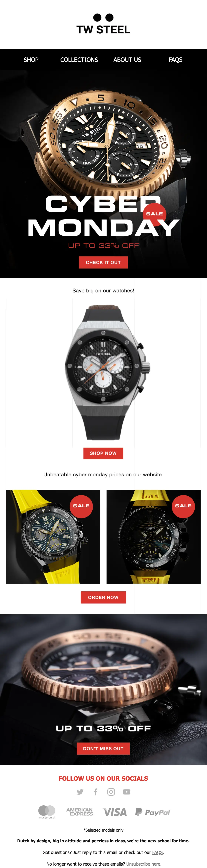Click the PayPal payment logo

coord(153,812)
